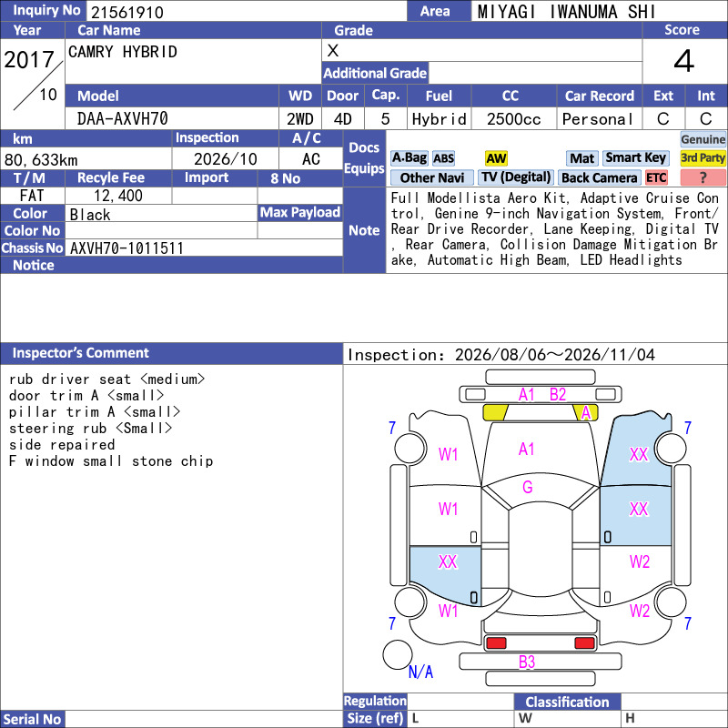Click the Smart Key badge
The image size is (728, 728).
tap(635, 157)
